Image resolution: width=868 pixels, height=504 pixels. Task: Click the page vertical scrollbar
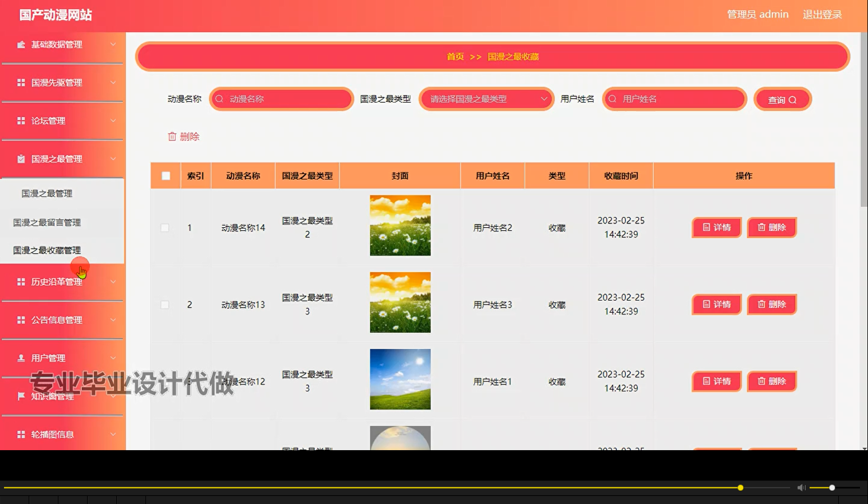click(x=864, y=120)
